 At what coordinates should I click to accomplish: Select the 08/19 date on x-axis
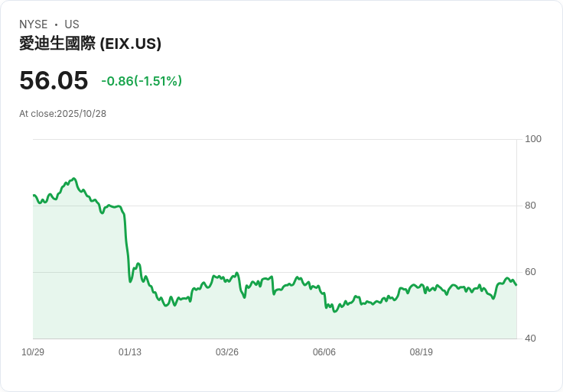pos(421,352)
